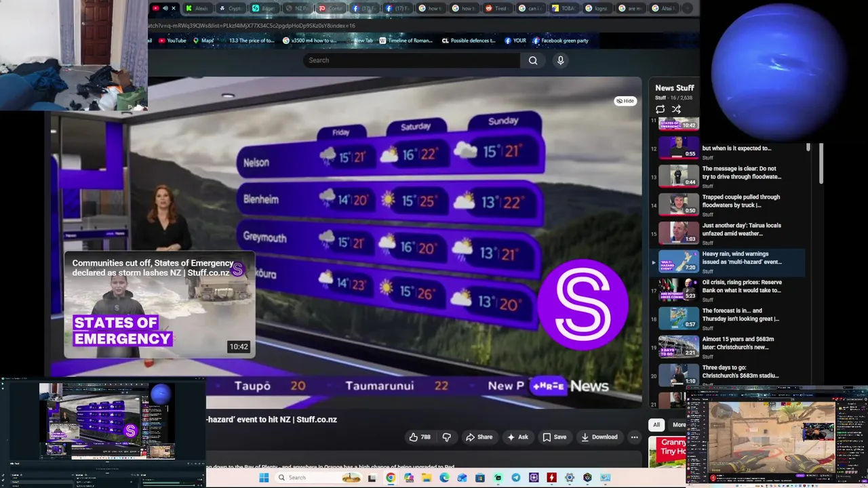The height and width of the screenshot is (488, 868).
Task: Mute the playing YouTube tab via speaker icon
Action: point(165,8)
